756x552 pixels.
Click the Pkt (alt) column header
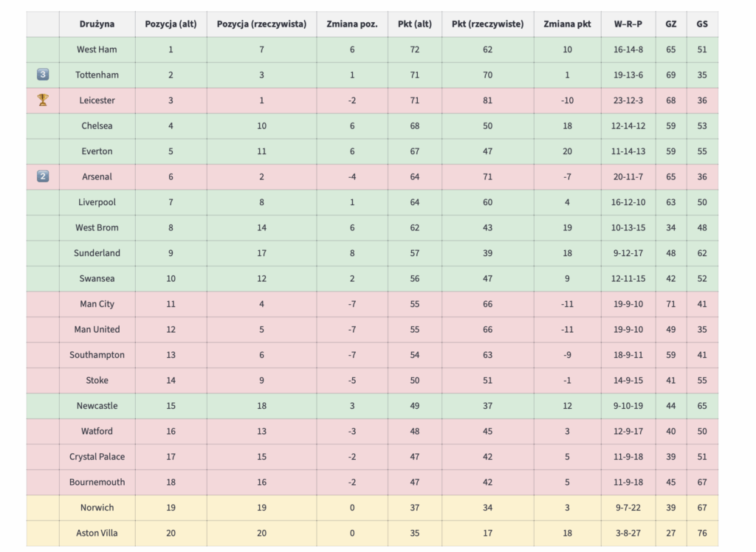pos(414,24)
